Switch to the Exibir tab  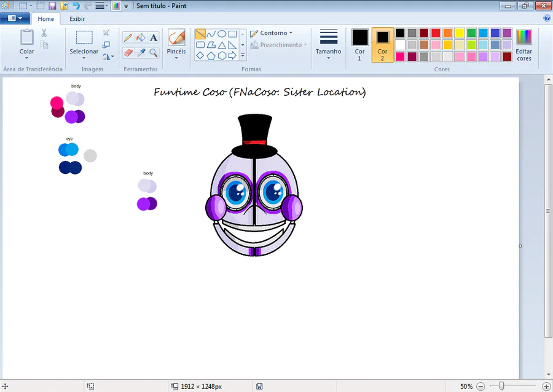pyautogui.click(x=77, y=19)
